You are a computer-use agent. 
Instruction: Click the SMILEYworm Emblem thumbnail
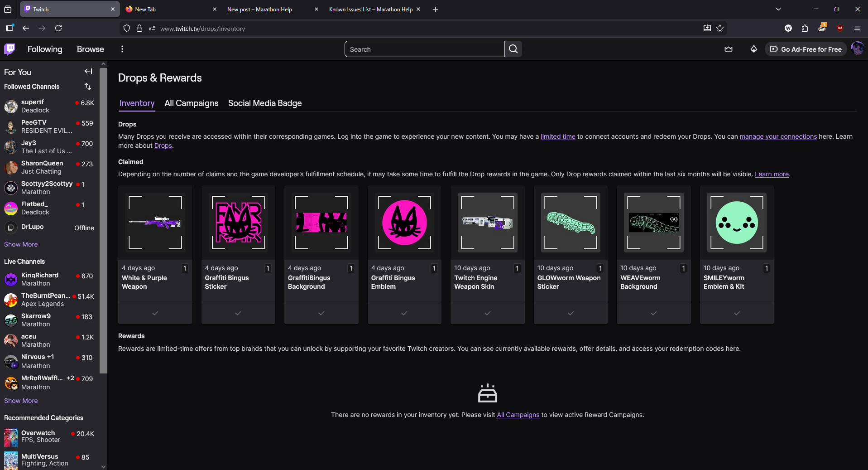(x=736, y=223)
